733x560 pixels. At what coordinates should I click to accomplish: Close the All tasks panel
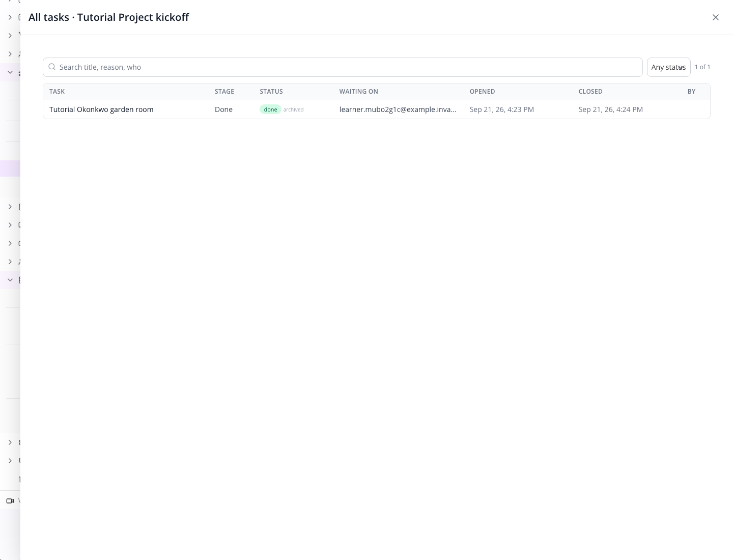pyautogui.click(x=716, y=17)
